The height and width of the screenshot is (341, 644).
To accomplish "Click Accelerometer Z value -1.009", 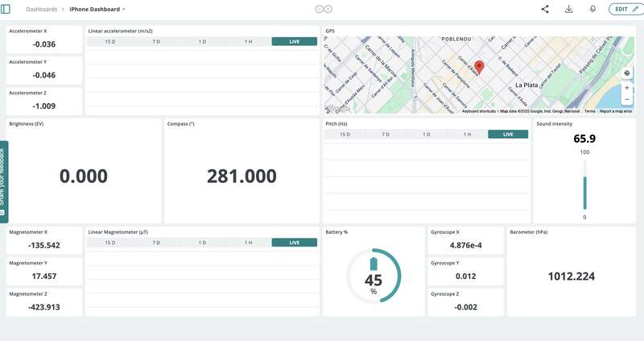I will click(x=44, y=106).
